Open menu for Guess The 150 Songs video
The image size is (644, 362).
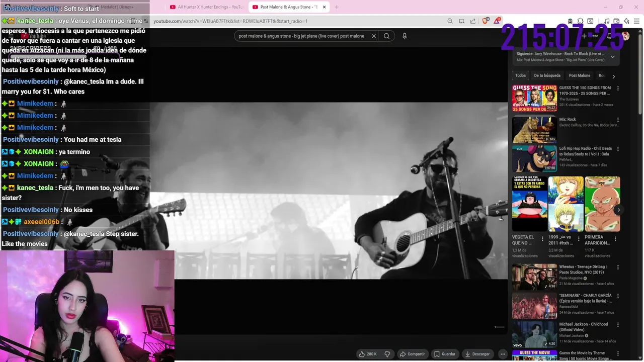[x=618, y=88]
